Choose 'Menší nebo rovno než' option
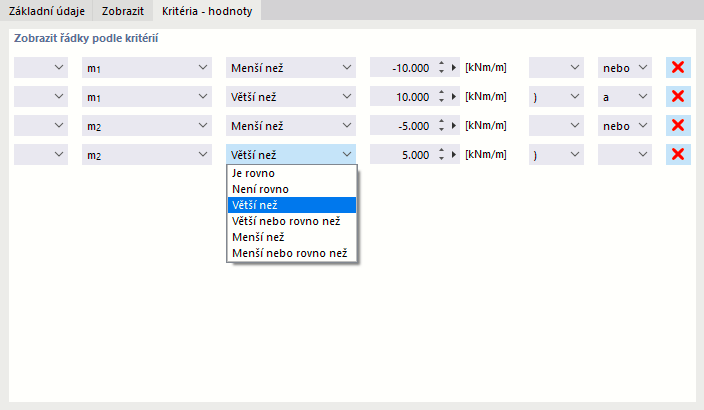The height and width of the screenshot is (410, 704). [288, 254]
